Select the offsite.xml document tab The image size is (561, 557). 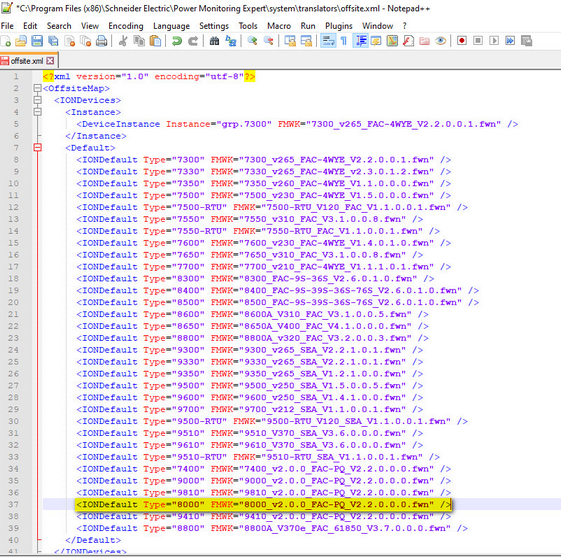click(x=27, y=61)
